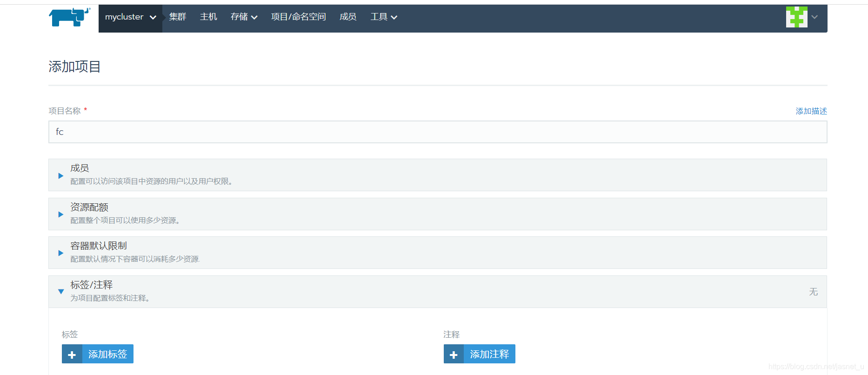
Task: Expand the 容器默认限制 section triangle
Action: [x=60, y=253]
